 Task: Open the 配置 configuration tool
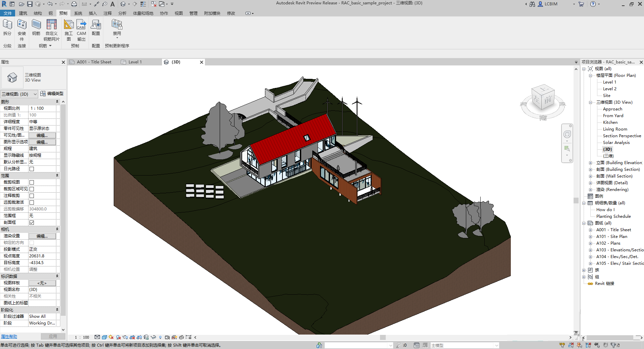96,27
